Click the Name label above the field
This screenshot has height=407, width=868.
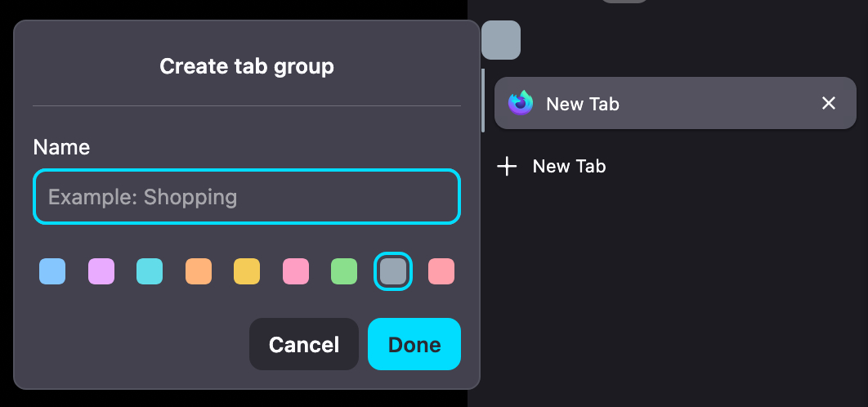click(61, 147)
